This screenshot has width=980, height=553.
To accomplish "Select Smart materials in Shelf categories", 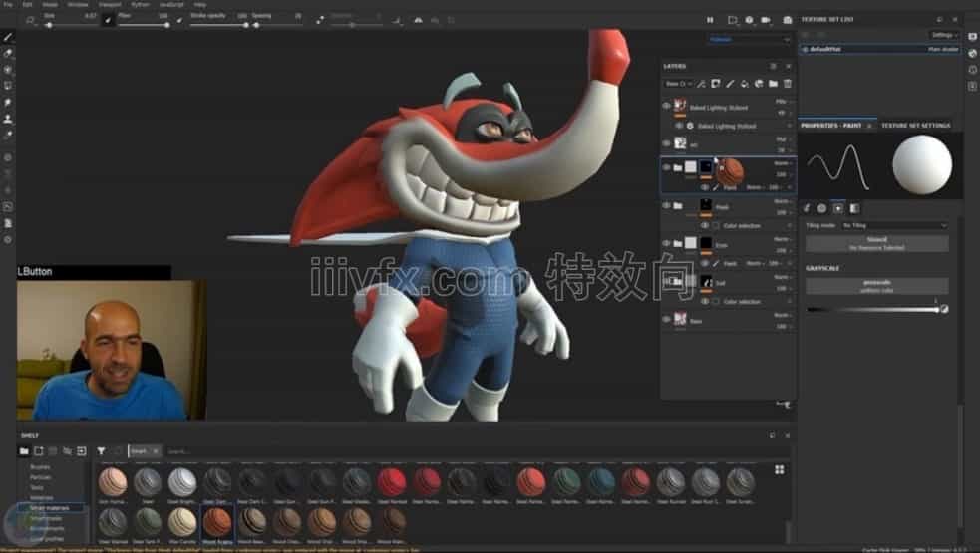I will click(50, 508).
